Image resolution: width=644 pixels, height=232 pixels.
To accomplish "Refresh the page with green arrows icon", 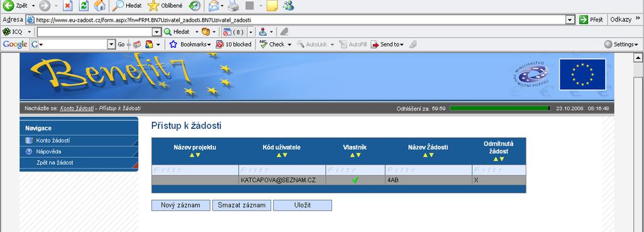I will [84, 6].
